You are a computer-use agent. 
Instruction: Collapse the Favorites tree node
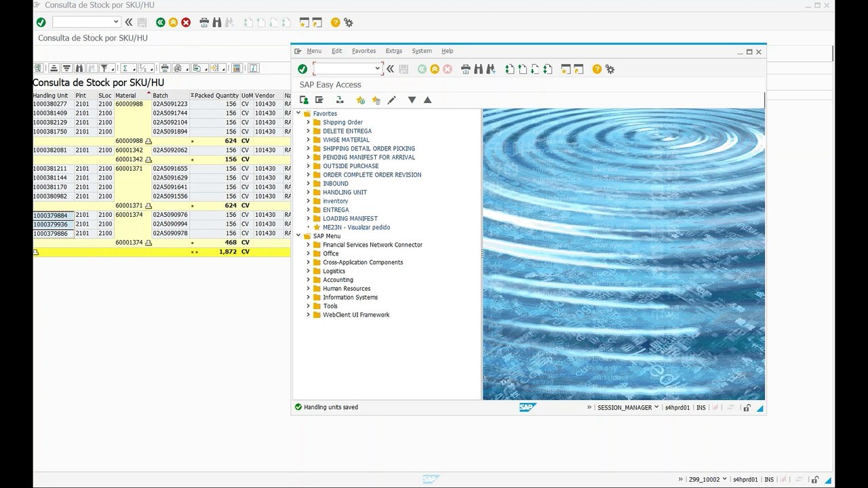(x=298, y=114)
